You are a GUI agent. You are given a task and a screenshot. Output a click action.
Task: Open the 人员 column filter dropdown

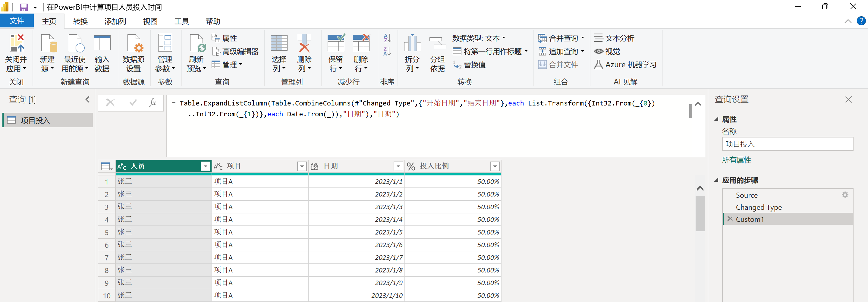pos(205,166)
